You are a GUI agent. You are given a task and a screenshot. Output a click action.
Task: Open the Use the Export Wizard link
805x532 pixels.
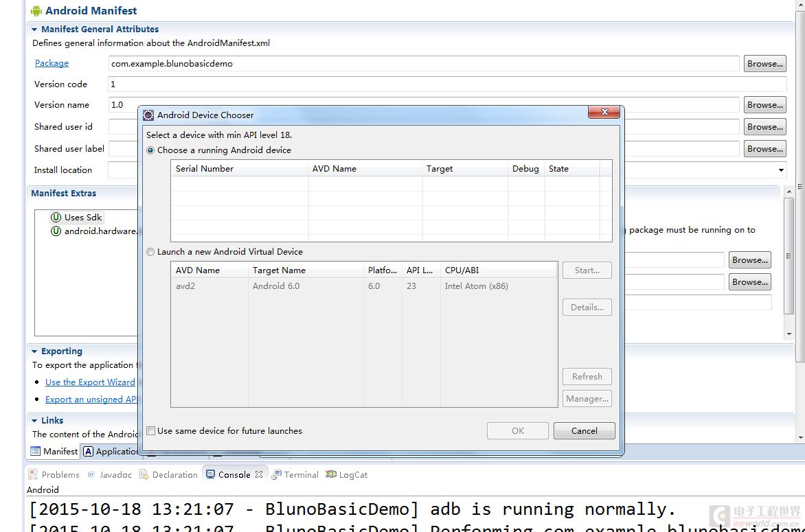point(91,382)
